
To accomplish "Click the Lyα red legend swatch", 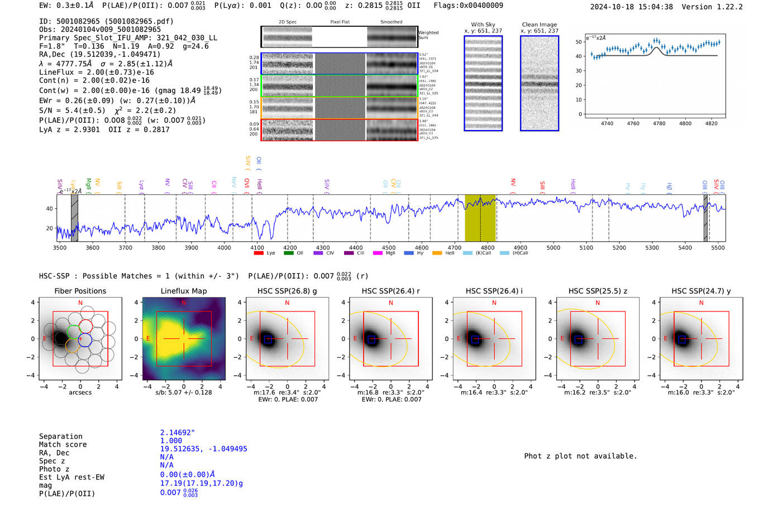I will (x=259, y=253).
